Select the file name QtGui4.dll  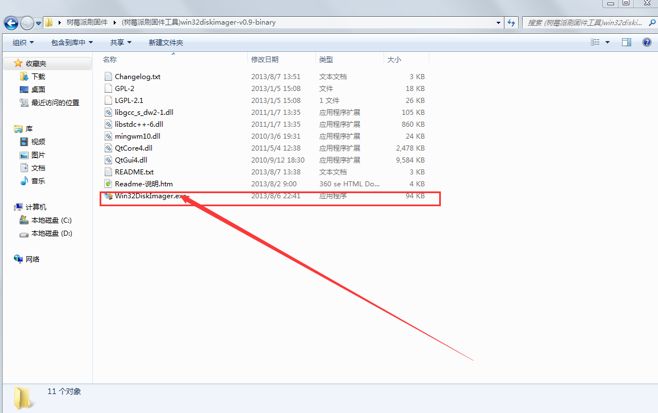[131, 160]
